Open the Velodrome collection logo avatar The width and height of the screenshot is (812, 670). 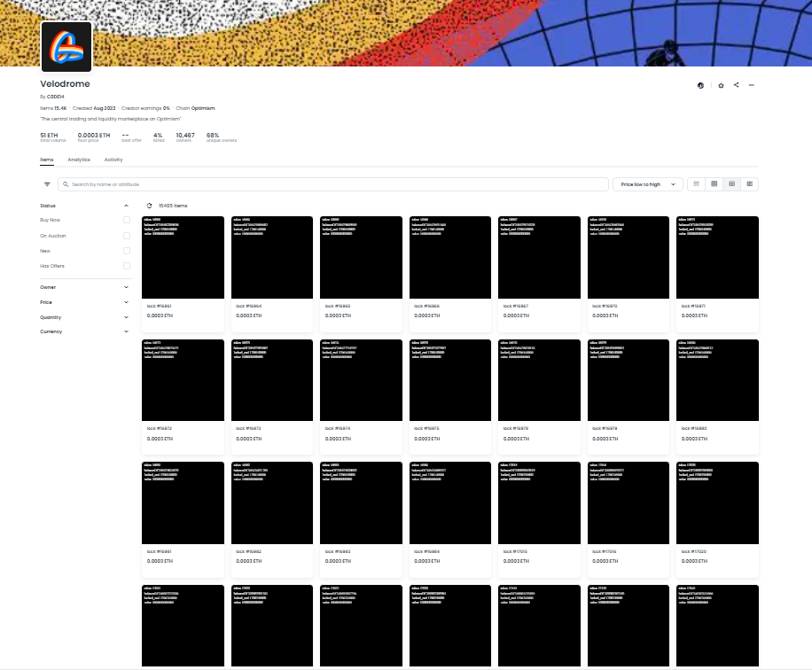click(66, 47)
